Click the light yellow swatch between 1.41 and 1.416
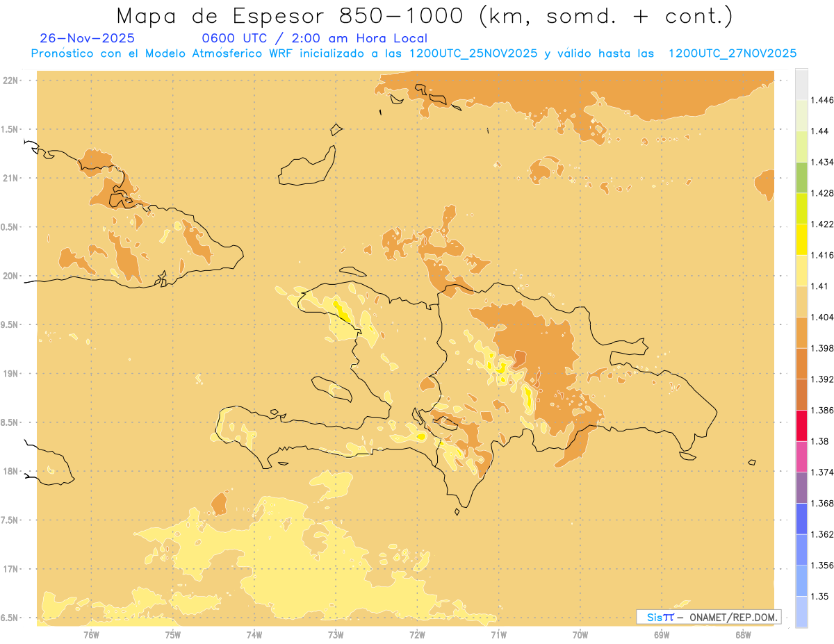Screen dimensions: 834x644 [x=801, y=271]
